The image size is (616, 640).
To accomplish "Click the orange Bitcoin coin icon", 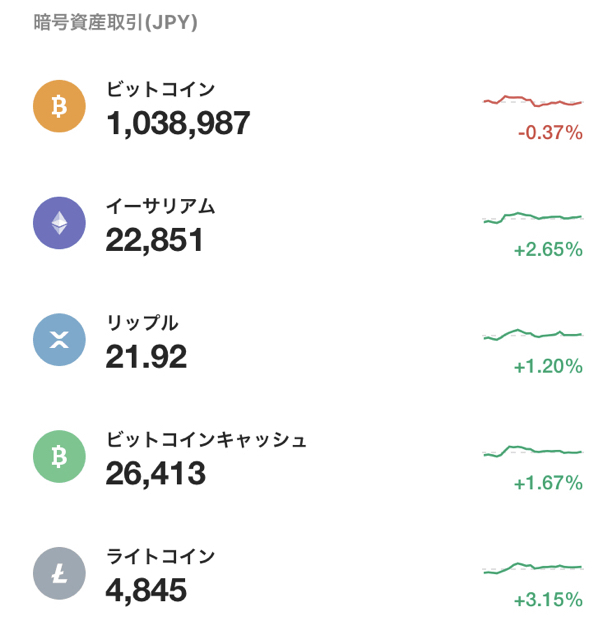I will pos(59,106).
